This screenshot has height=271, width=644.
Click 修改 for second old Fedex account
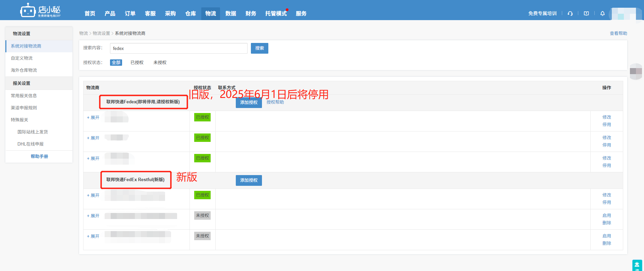pos(607,138)
